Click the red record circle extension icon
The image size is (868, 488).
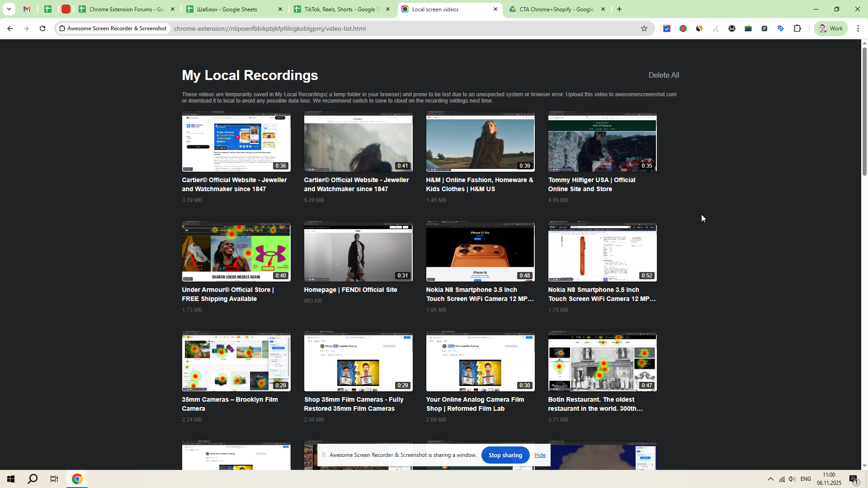click(683, 28)
